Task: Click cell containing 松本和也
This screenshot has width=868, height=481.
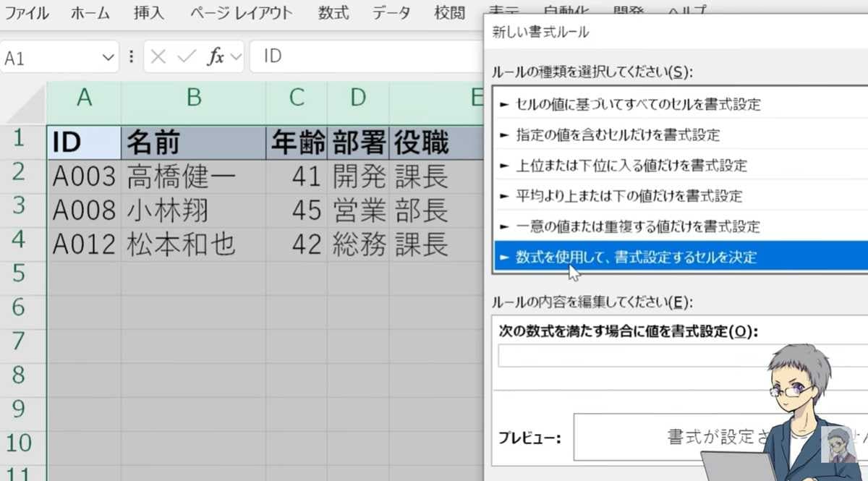Action: tap(193, 244)
